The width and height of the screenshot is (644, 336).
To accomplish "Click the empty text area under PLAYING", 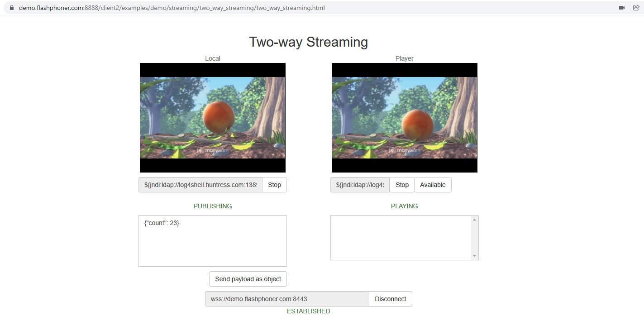I will tap(401, 238).
